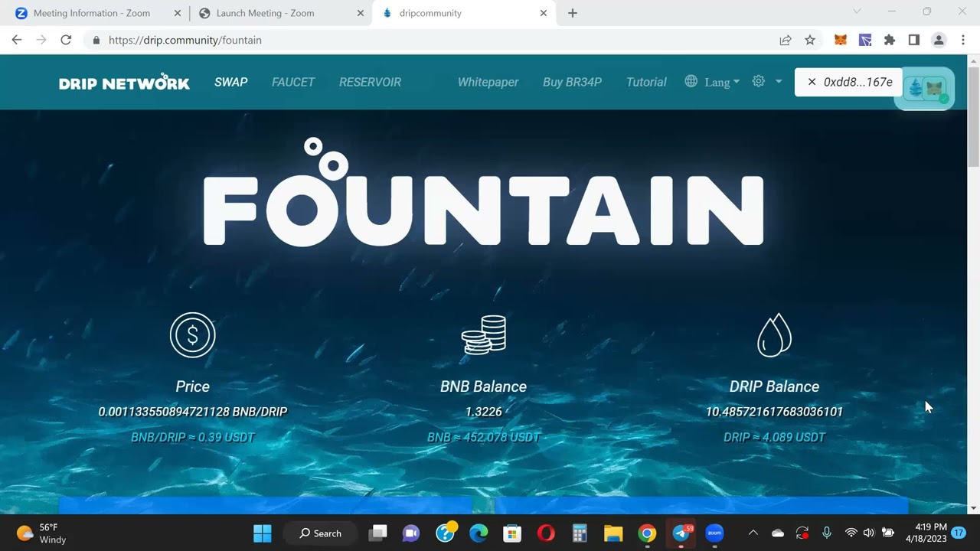980x551 pixels.
Task: Click the coin stack BNB Balance icon
Action: tap(484, 335)
